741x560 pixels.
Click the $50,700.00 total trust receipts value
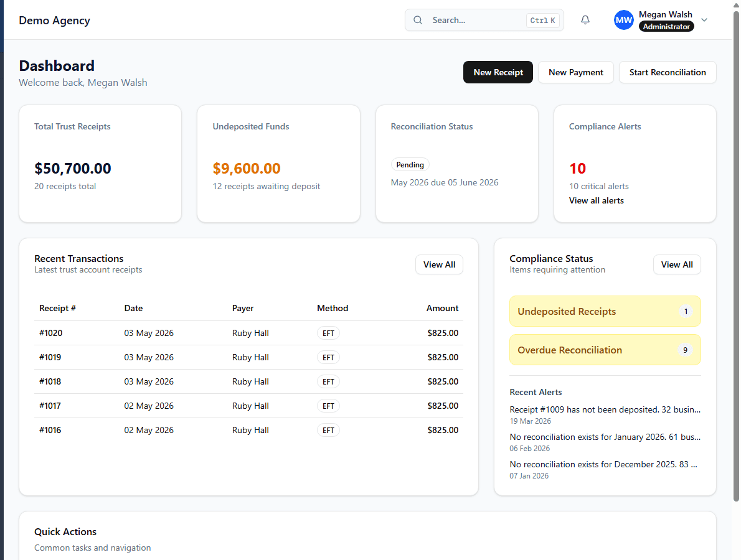[73, 168]
